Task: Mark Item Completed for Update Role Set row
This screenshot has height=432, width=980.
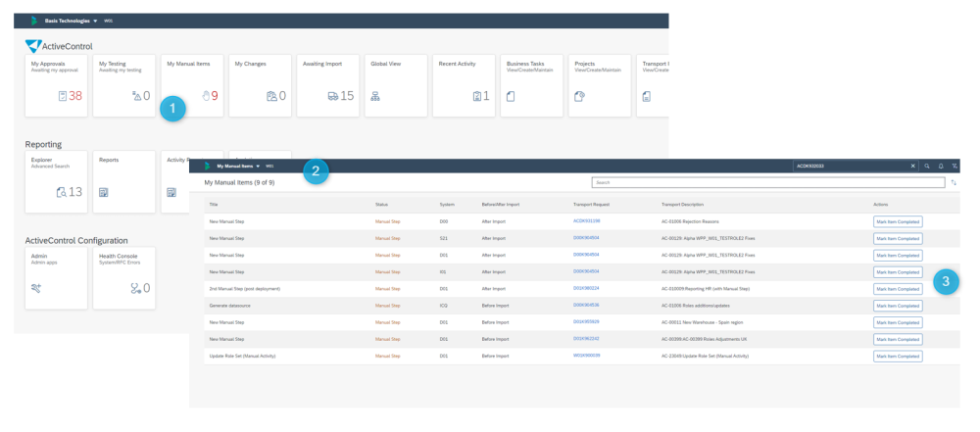Action: point(898,356)
